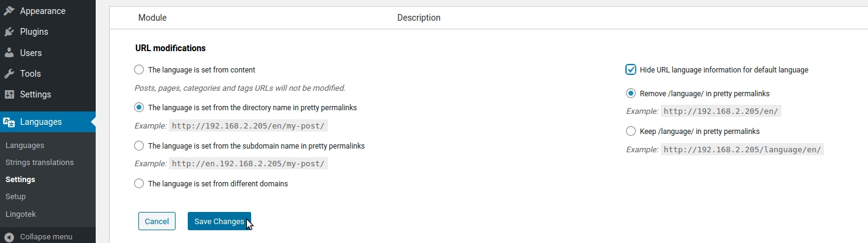Choose the subdomain name language option

pyautogui.click(x=139, y=146)
